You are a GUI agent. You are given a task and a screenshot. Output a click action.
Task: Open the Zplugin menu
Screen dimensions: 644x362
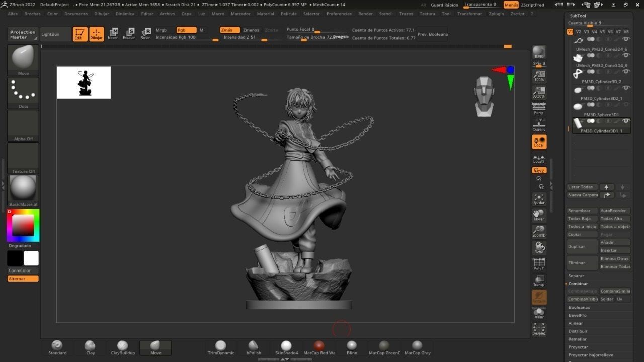click(x=496, y=14)
